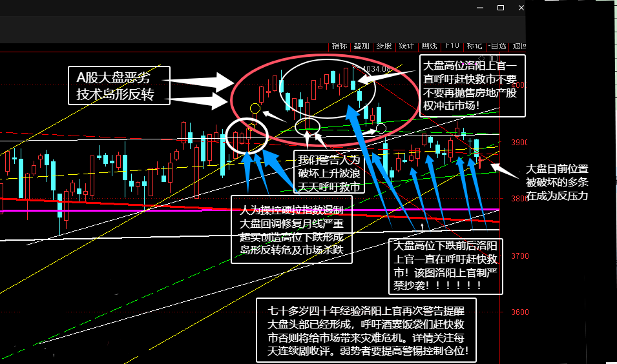Open the F10 company info page
617x364 pixels.
point(452,46)
